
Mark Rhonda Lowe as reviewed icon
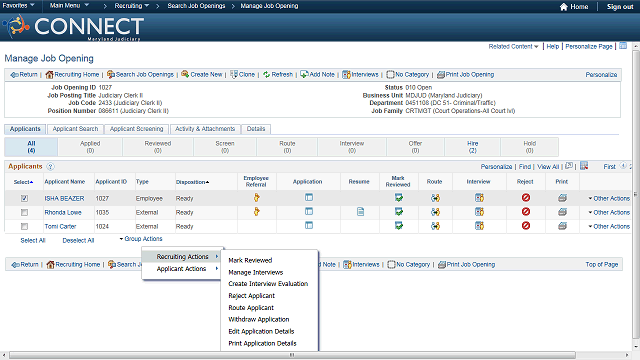pyautogui.click(x=399, y=212)
